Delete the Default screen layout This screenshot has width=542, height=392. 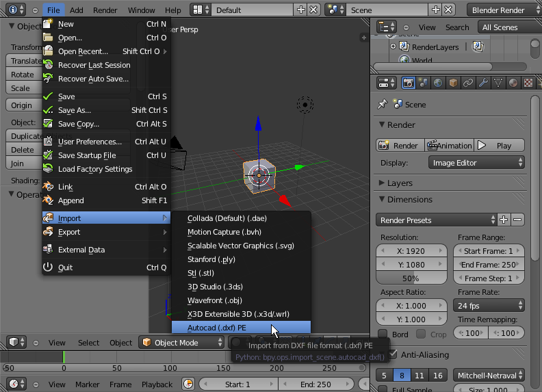(x=313, y=10)
